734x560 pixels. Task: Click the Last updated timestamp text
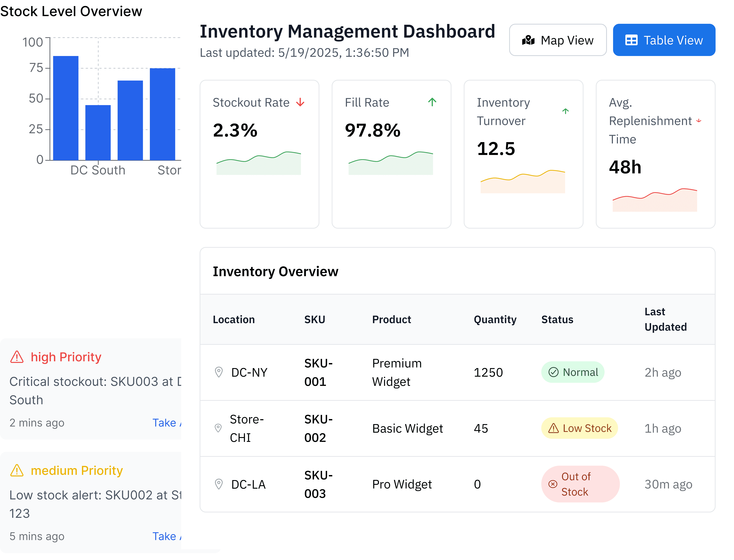(304, 53)
